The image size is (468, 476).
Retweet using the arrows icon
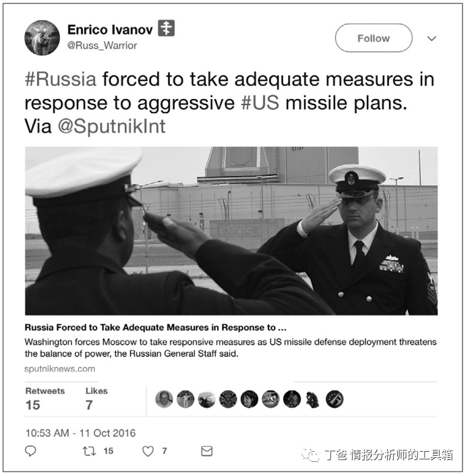[x=89, y=451]
